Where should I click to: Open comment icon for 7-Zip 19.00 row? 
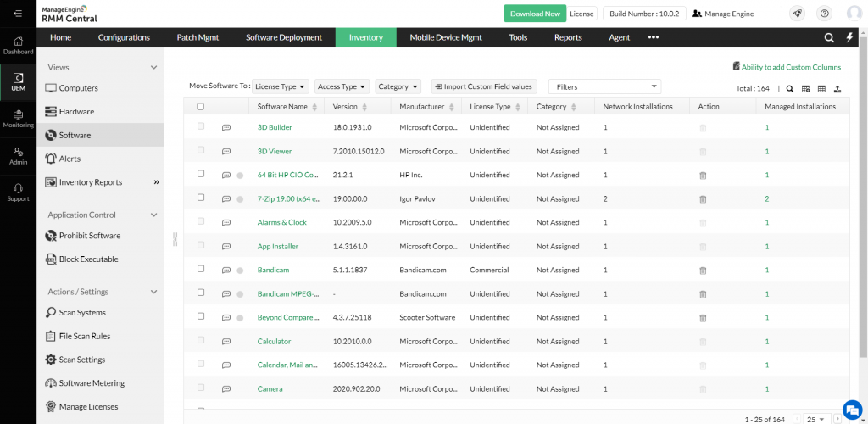[x=226, y=199]
